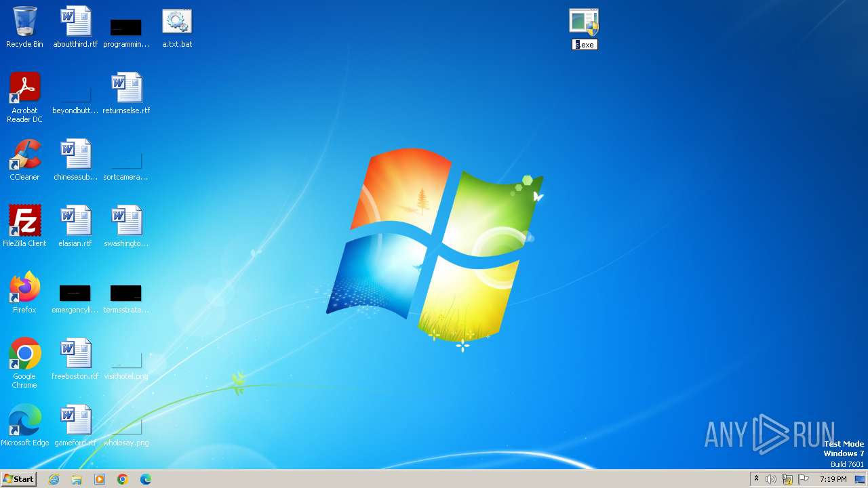
Task: Select the chinesesub... document icon
Action: [75, 155]
